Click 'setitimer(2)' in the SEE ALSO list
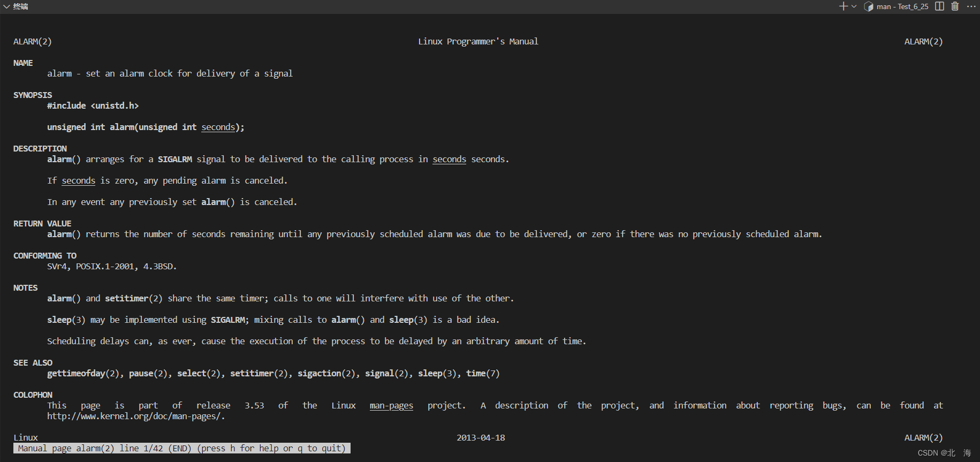 click(259, 373)
